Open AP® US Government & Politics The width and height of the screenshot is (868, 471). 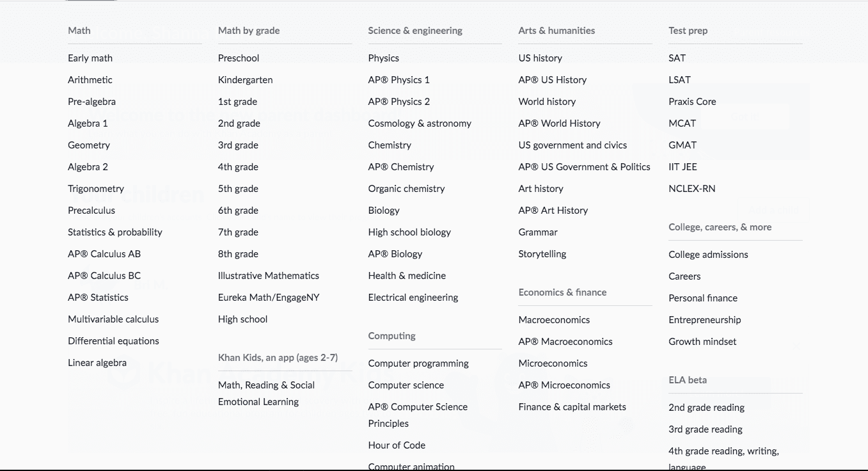point(584,167)
